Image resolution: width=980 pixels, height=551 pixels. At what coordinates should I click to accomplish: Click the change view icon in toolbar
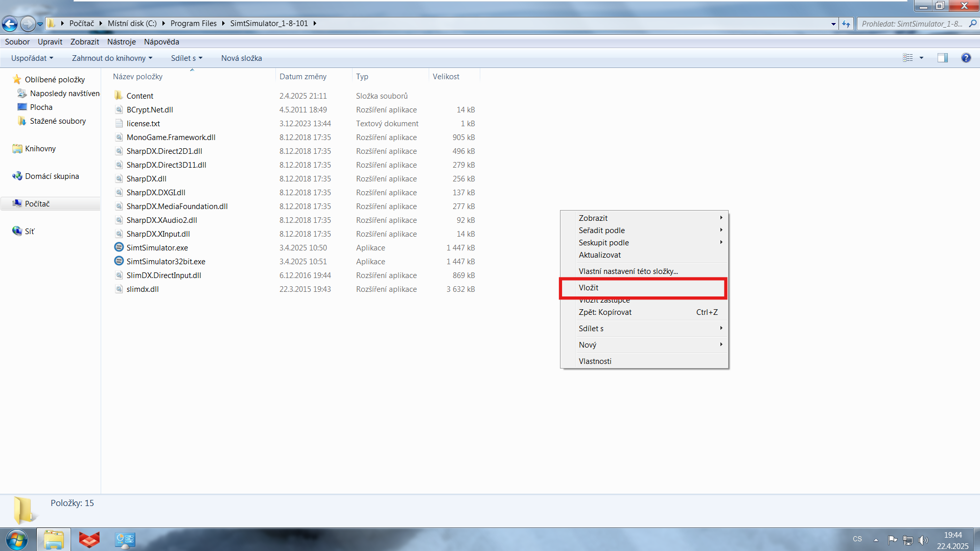(907, 58)
